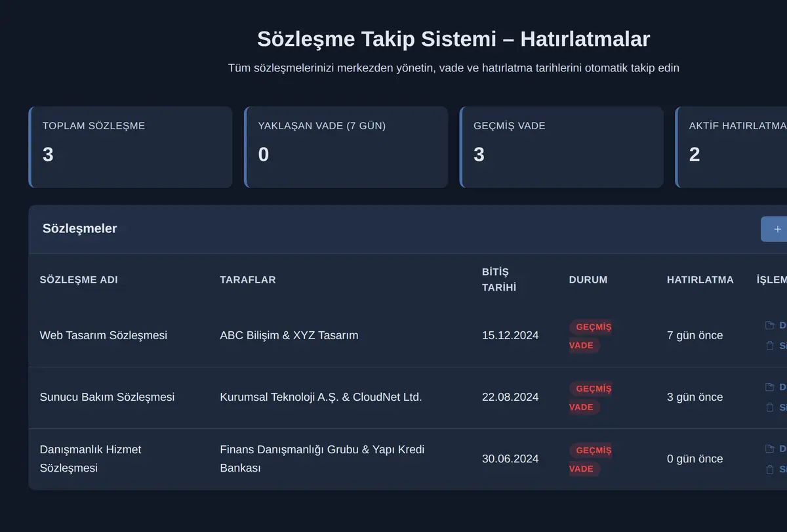This screenshot has width=787, height=532.
Task: Click the Geçmiş Vade badge for Sunucu Bakım
Action: [590, 398]
